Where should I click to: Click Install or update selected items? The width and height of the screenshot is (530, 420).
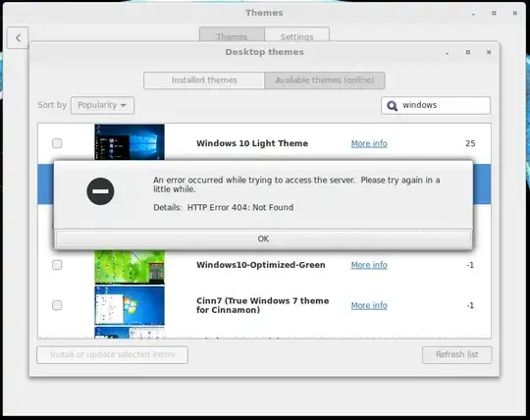tap(112, 355)
